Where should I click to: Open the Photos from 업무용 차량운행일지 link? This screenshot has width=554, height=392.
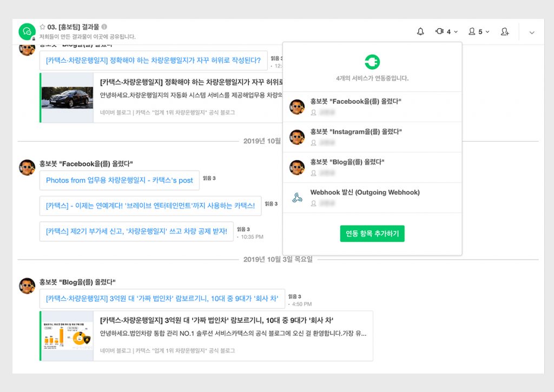click(119, 181)
